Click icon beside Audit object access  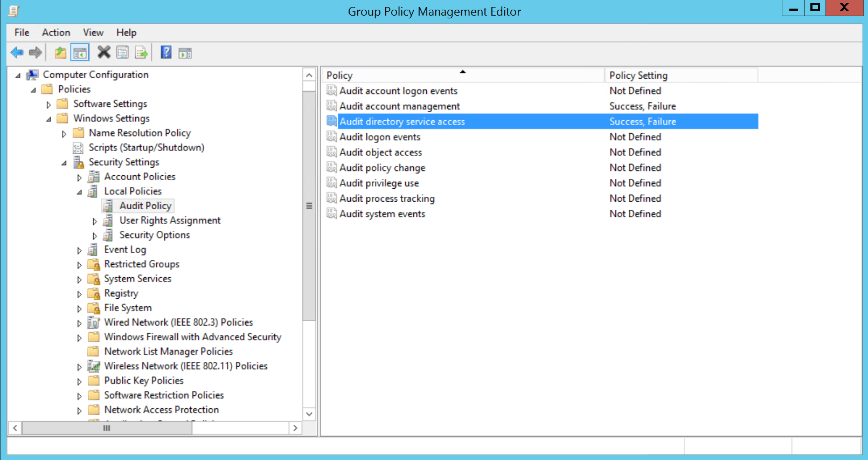point(332,152)
